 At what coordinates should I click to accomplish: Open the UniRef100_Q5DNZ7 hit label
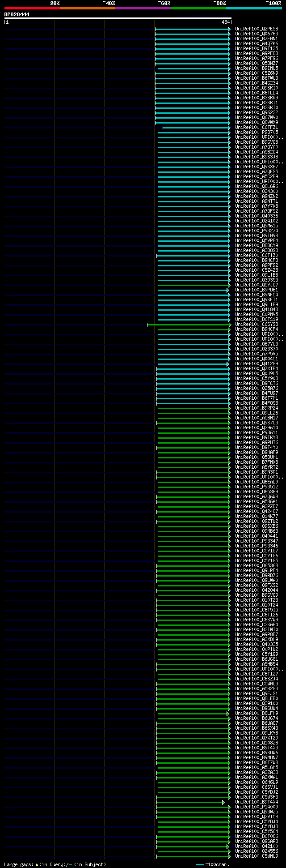(x=257, y=64)
